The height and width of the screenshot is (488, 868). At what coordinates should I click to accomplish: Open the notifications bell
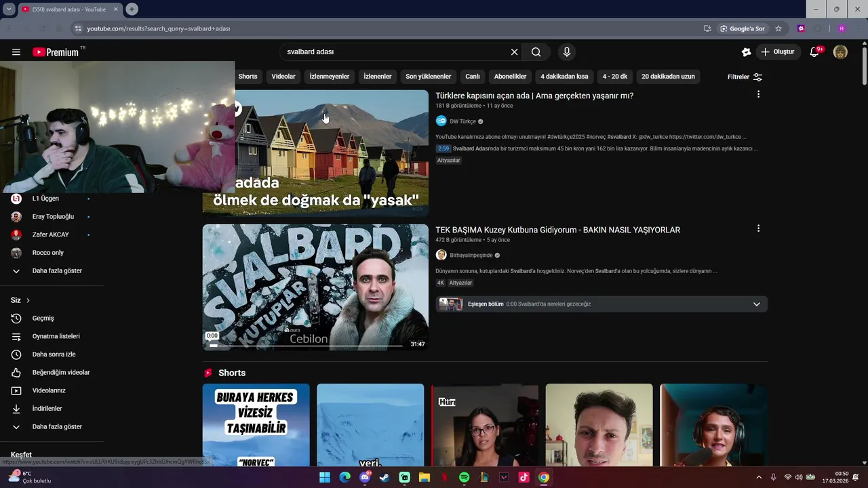[x=815, y=52]
